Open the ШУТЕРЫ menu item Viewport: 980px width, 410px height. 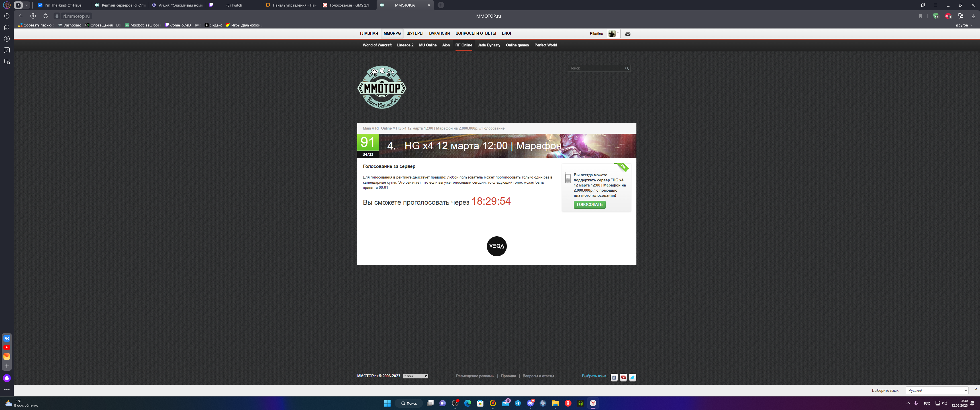point(415,34)
